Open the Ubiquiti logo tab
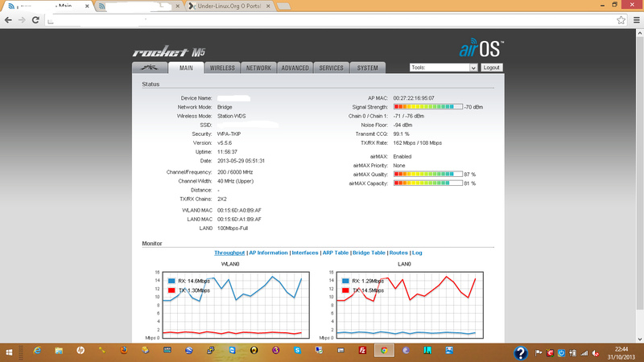This screenshot has width=644, height=362. pos(150,68)
